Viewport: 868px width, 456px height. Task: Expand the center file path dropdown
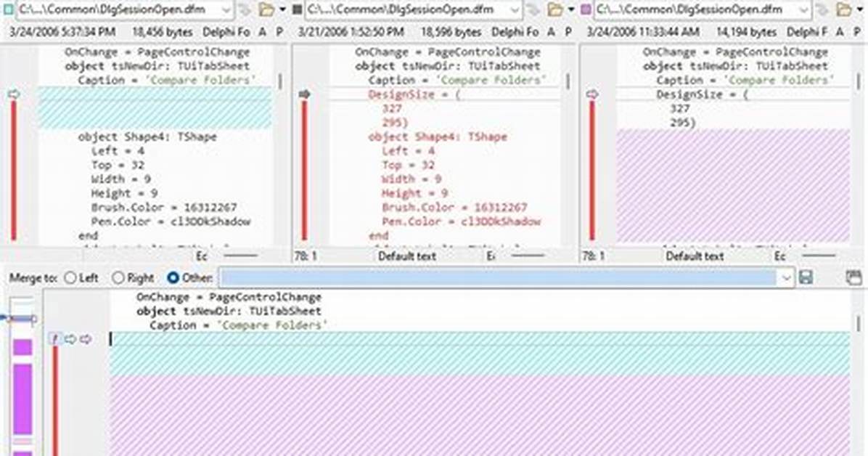pyautogui.click(x=515, y=10)
